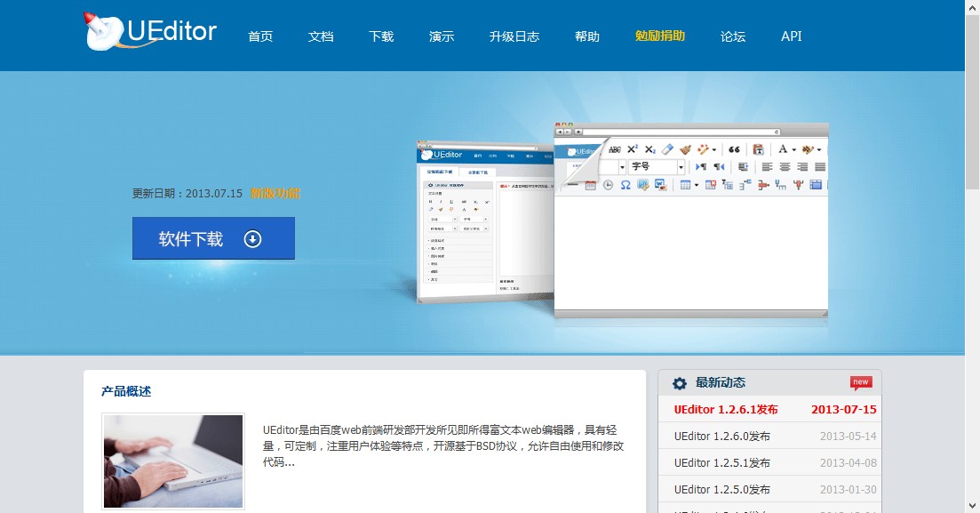Click the strikethrough ABC icon in editor preview
Viewport: 980px width, 513px height.
615,149
